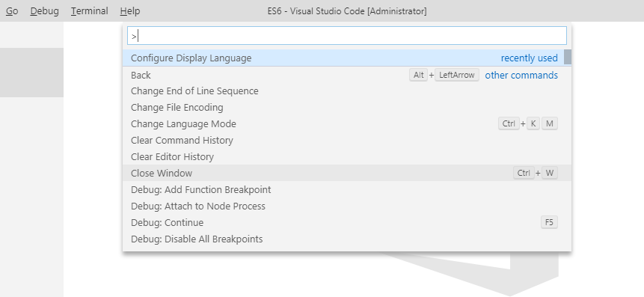
Task: Select the Close Window command
Action: [x=346, y=173]
